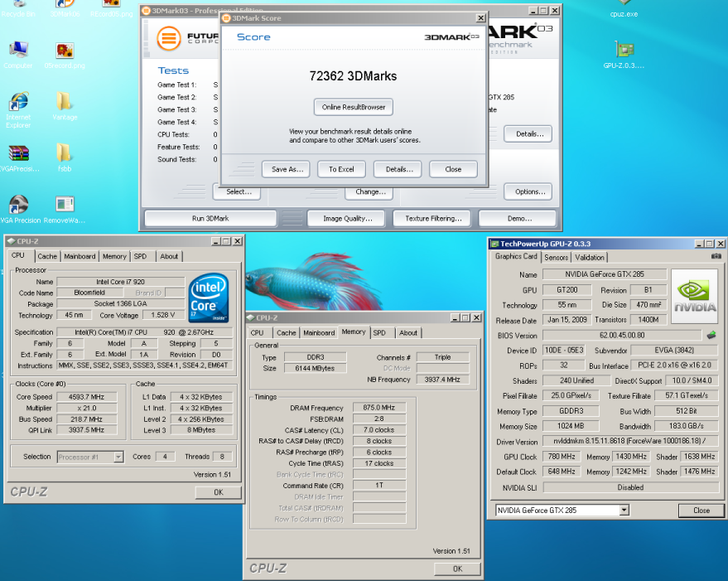Click the Core Speed 4593.7 MHz field
Screen dimensions: 728x581
click(x=86, y=397)
